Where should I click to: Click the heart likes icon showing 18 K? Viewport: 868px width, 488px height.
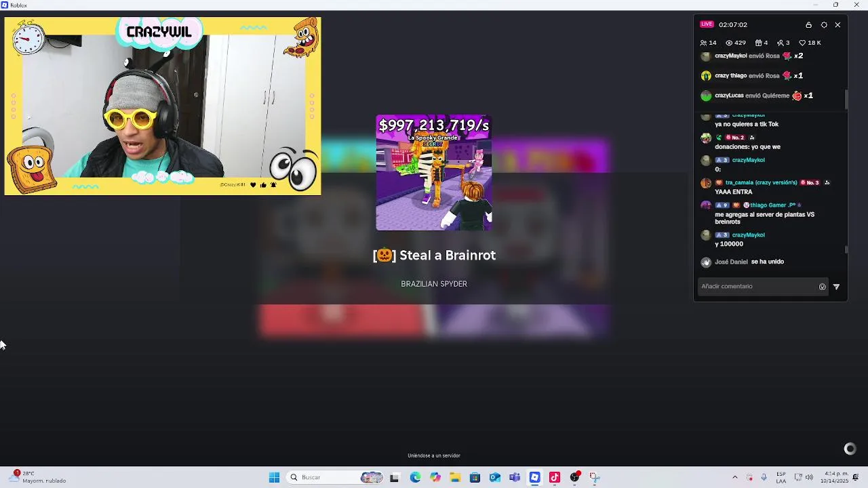click(x=802, y=43)
